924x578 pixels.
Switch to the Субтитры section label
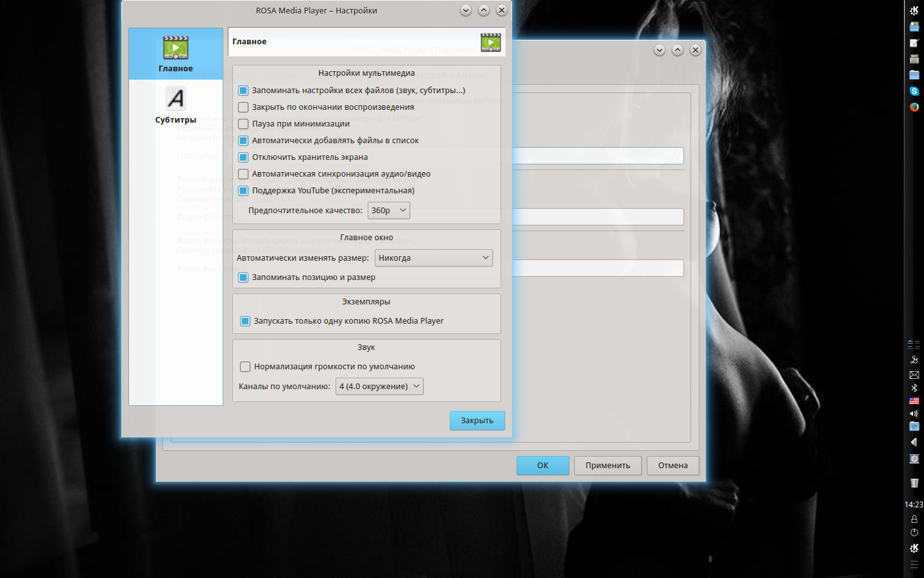[x=176, y=120]
